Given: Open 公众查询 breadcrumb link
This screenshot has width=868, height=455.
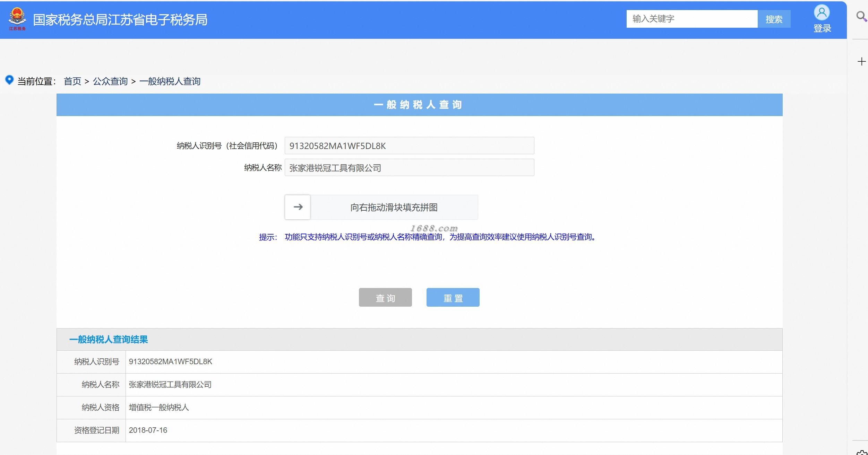Looking at the screenshot, I should pyautogui.click(x=110, y=81).
